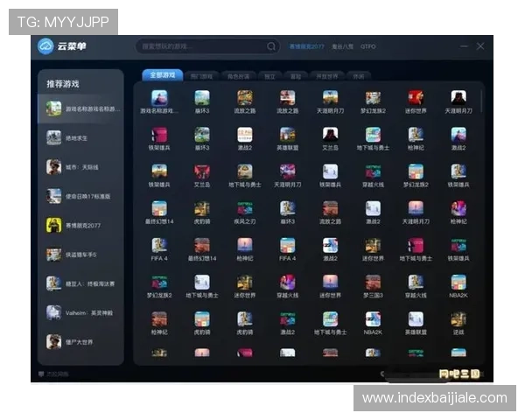Switch to the 角色扮演 tab

click(x=236, y=76)
